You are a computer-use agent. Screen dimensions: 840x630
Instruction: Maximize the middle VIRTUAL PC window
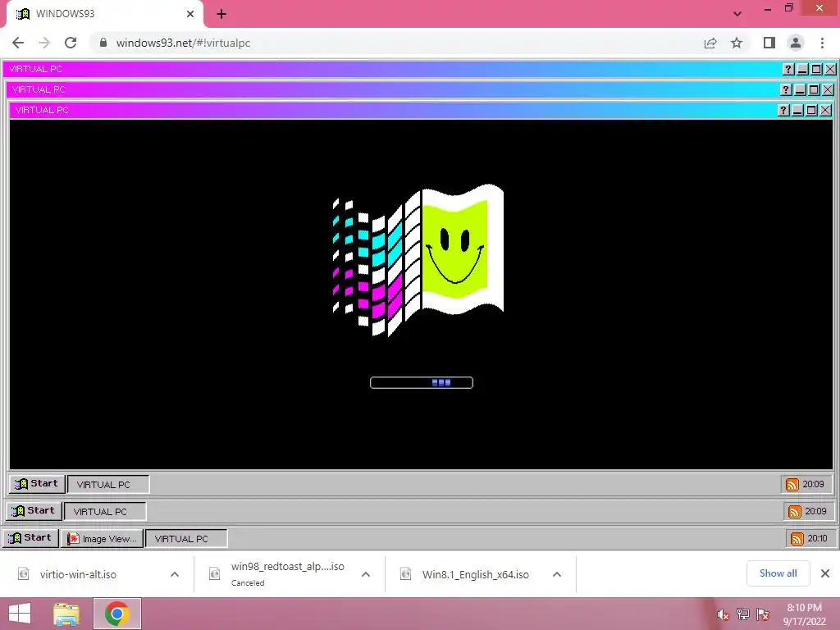[x=815, y=89]
